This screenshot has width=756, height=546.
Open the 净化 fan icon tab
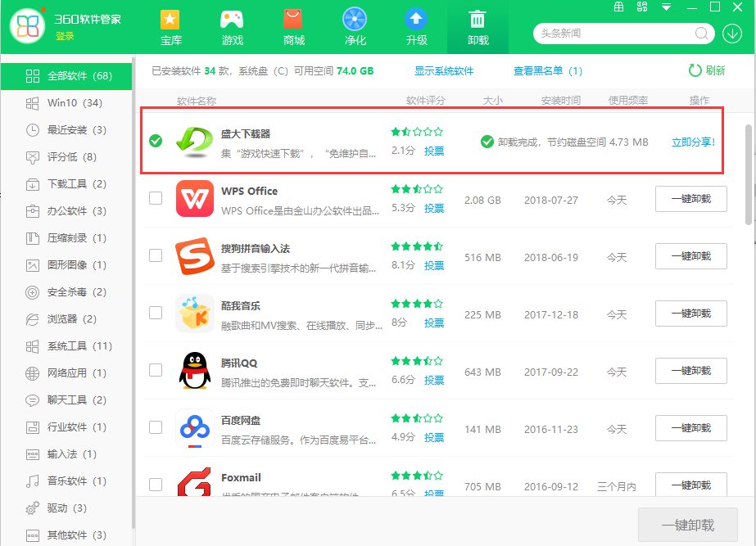pyautogui.click(x=355, y=28)
